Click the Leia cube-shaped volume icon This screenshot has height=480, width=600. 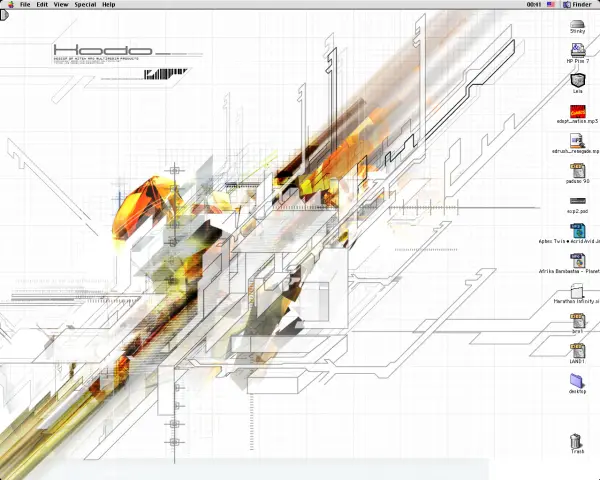pos(578,80)
